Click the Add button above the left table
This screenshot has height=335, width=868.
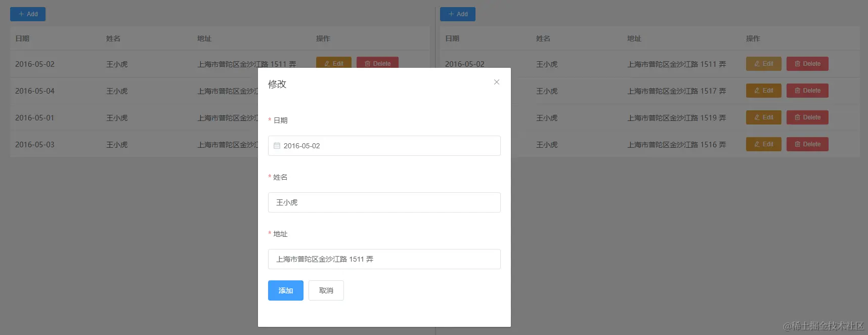point(28,14)
